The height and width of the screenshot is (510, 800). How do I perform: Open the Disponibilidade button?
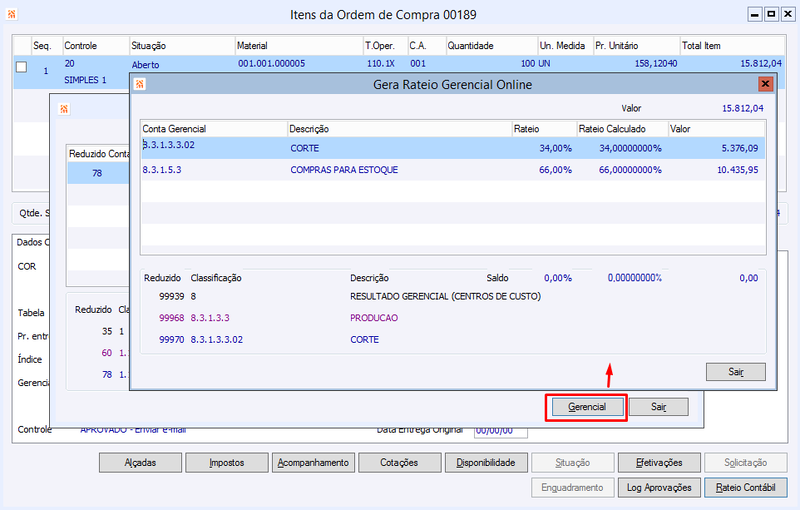point(486,463)
